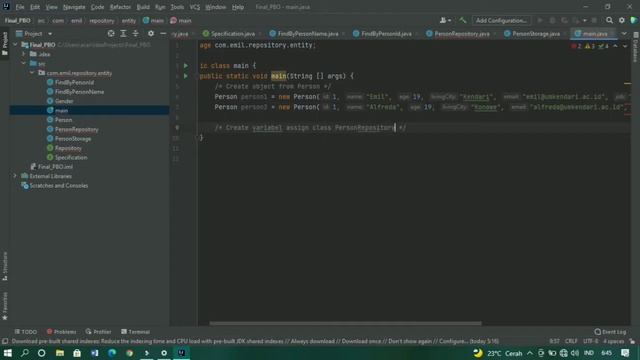Open IDE settings gear in toolbar
Image resolution: width=640 pixels, height=360 pixels.
[x=622, y=20]
